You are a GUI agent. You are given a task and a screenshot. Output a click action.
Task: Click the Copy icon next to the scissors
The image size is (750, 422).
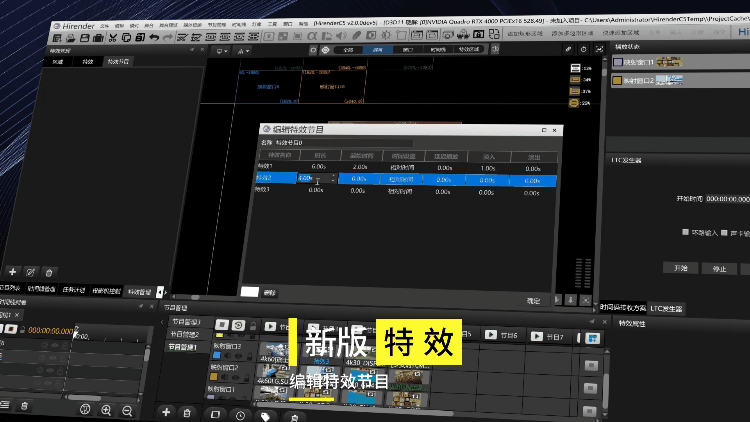126,37
